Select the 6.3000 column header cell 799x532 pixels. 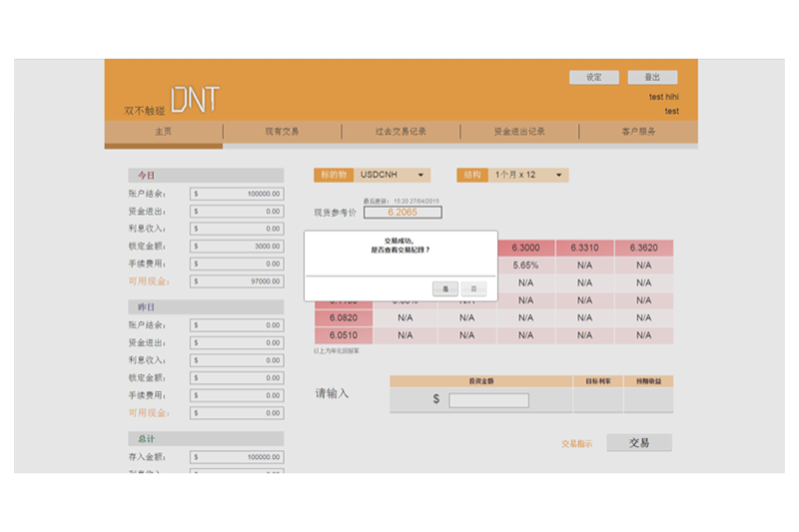click(x=526, y=248)
